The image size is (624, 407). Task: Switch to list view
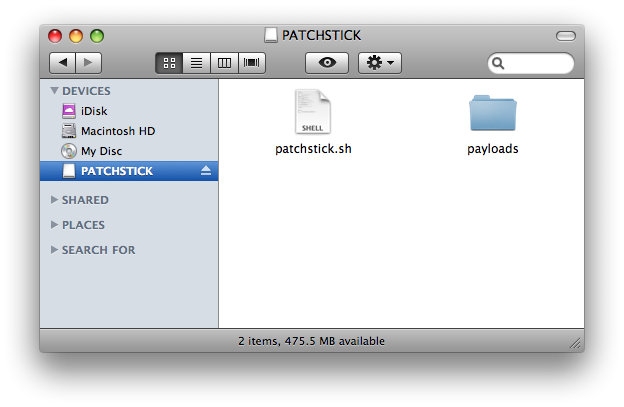pos(196,63)
